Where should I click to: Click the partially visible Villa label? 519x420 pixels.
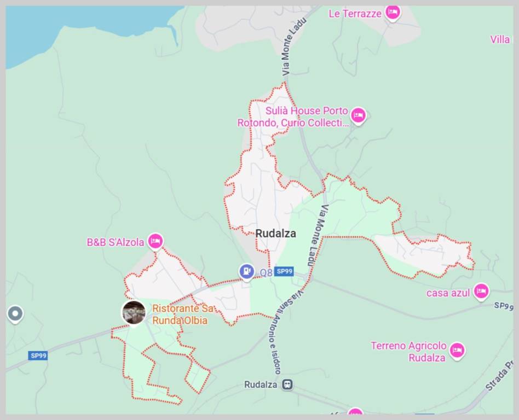[x=500, y=40]
